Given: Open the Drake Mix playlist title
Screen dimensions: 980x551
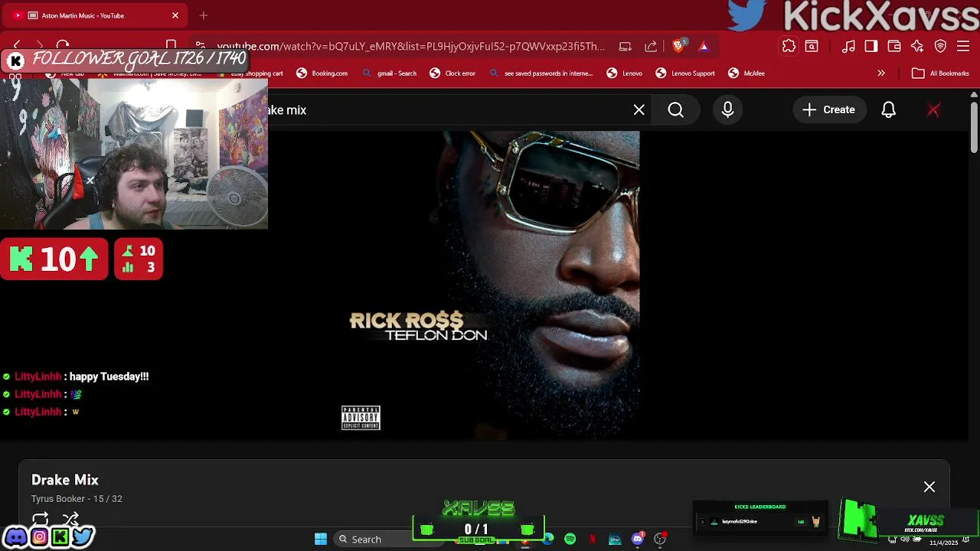Looking at the screenshot, I should [65, 480].
